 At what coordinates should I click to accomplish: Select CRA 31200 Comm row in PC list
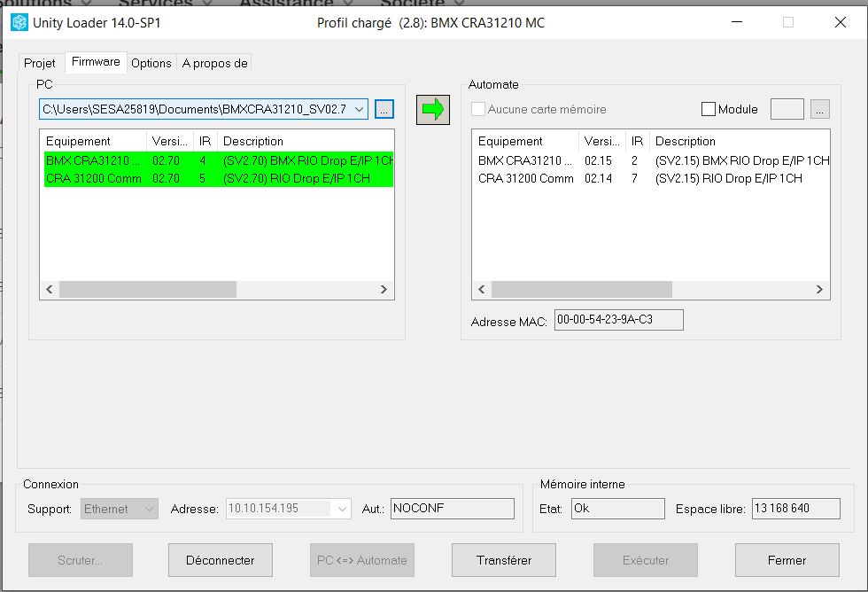click(x=219, y=178)
